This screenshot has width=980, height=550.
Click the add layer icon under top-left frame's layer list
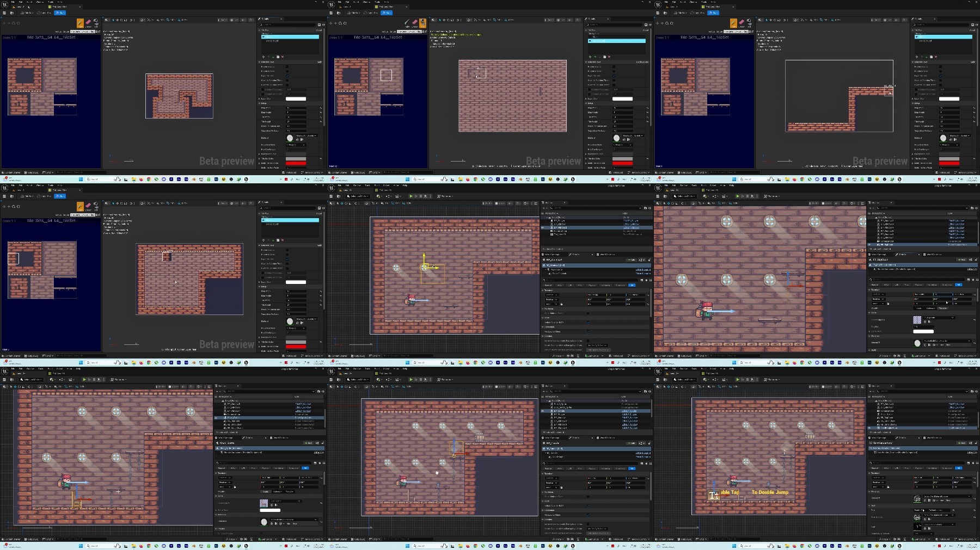pos(264,57)
